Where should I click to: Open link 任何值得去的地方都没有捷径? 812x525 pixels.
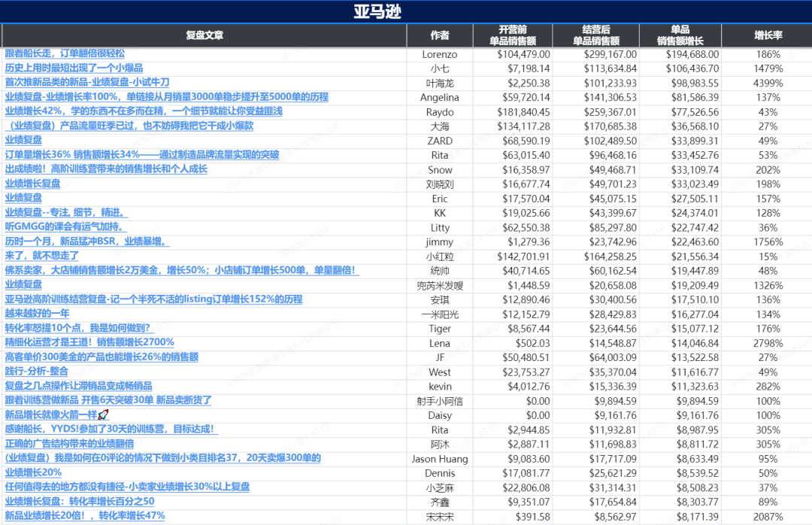tap(127, 487)
